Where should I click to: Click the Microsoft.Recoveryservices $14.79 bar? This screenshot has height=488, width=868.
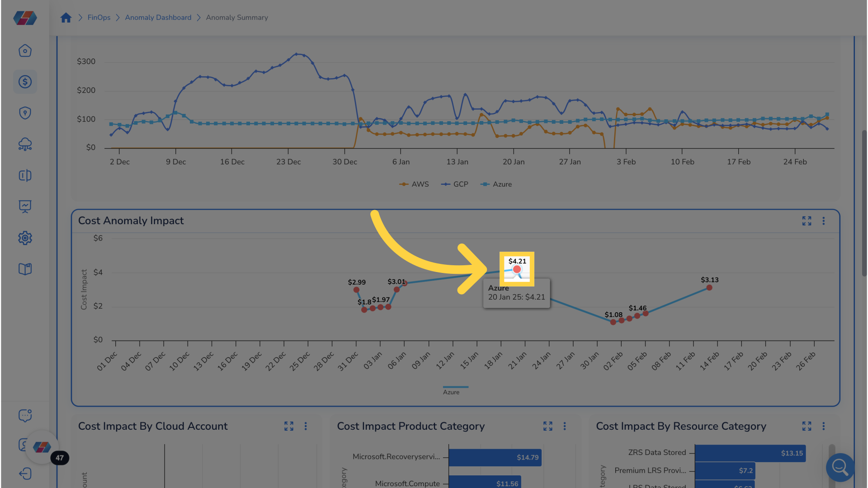point(495,457)
